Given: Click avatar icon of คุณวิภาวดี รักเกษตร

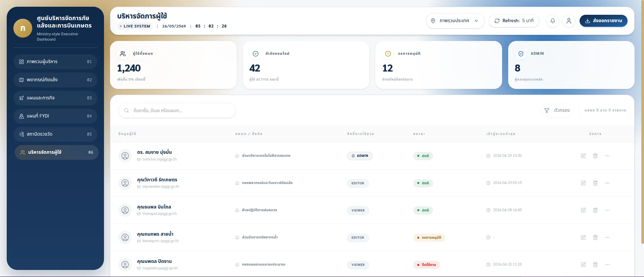Looking at the screenshot, I should (x=125, y=183).
